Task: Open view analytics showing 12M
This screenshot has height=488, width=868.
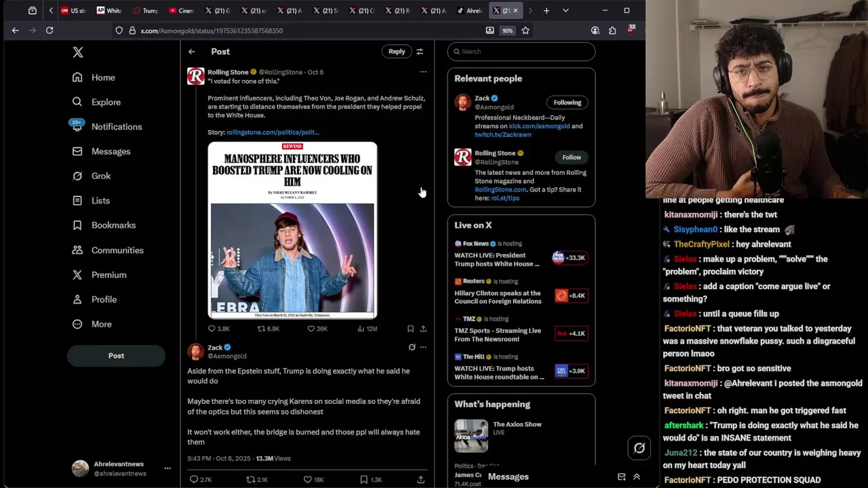Action: tap(361, 329)
